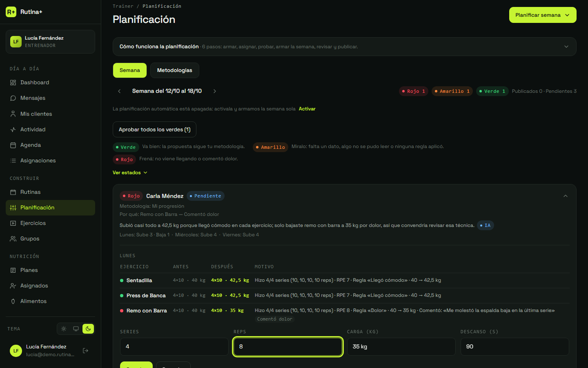The height and width of the screenshot is (368, 588).
Task: Click the Carga (kg) input field
Action: pyautogui.click(x=401, y=347)
